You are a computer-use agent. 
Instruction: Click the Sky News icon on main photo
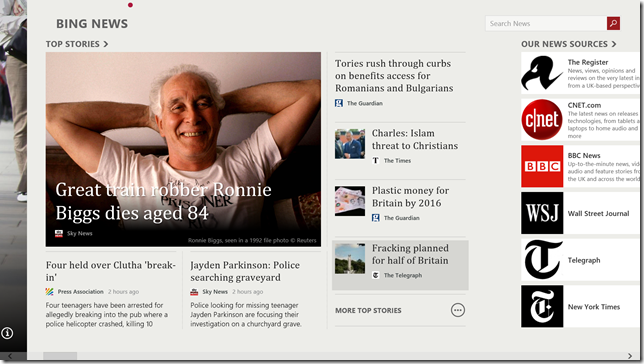click(x=59, y=233)
